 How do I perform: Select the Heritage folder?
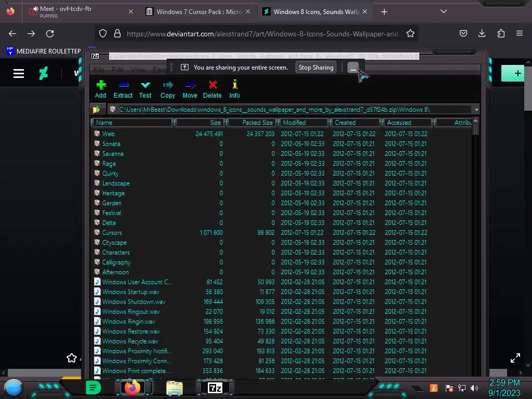click(x=113, y=193)
